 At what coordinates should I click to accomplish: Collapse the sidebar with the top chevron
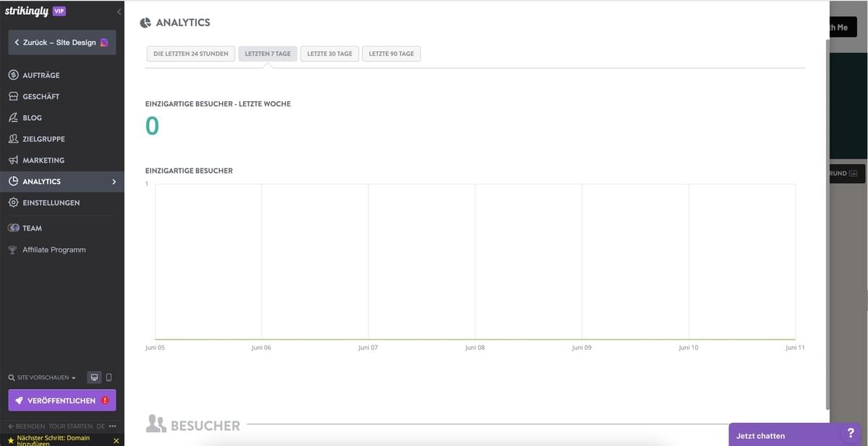coord(119,12)
